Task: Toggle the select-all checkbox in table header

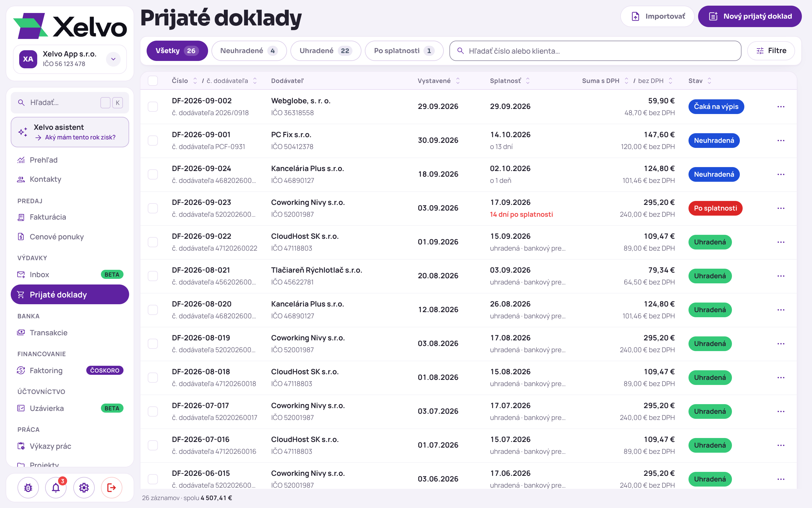Action: click(153, 81)
